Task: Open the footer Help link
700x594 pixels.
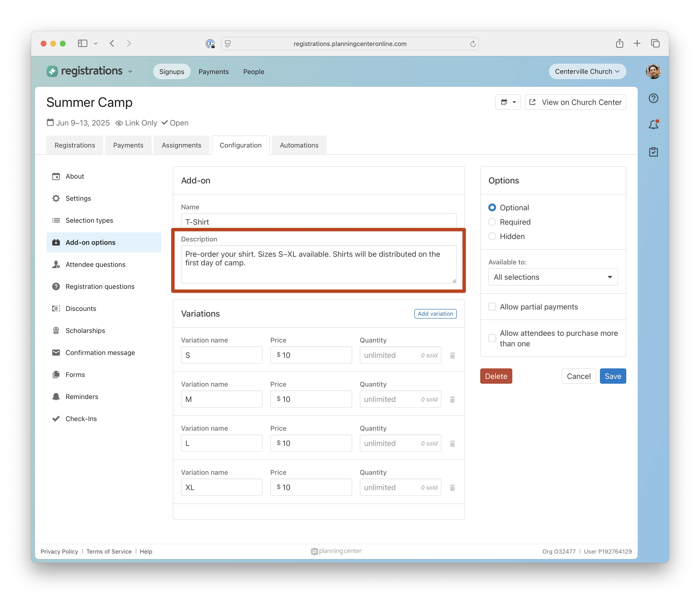Action: [x=146, y=552]
